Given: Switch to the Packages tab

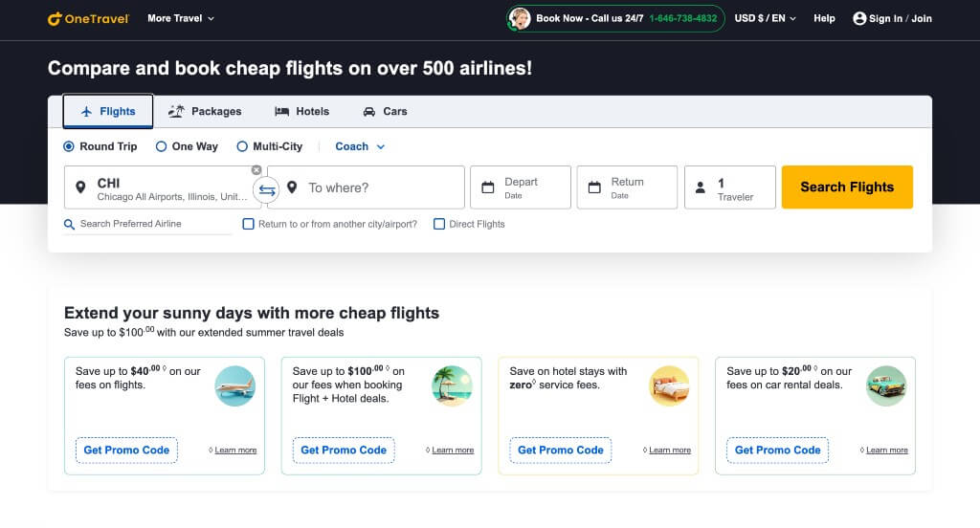Looking at the screenshot, I should 205,111.
